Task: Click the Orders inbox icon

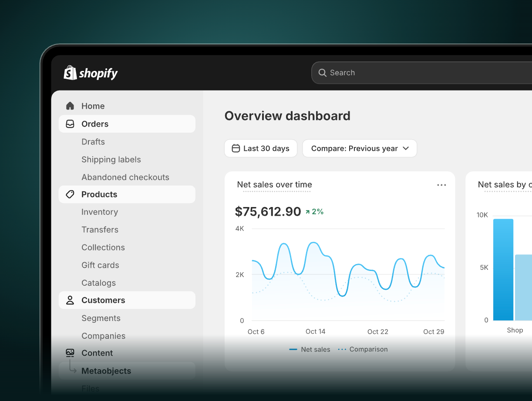Action: (70, 124)
